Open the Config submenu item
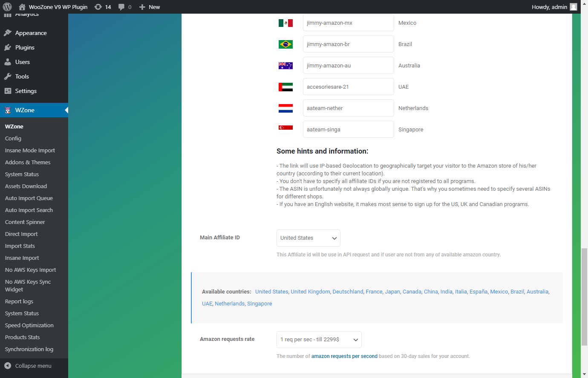The width and height of the screenshot is (588, 378). [x=13, y=138]
